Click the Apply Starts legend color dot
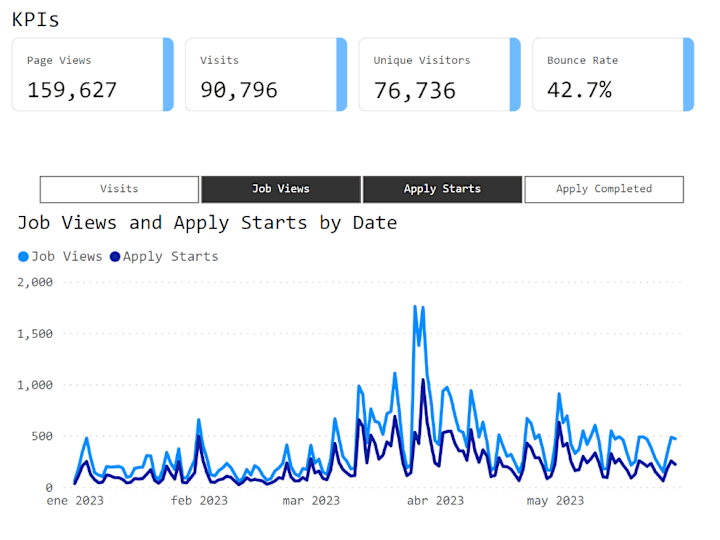 pos(115,257)
